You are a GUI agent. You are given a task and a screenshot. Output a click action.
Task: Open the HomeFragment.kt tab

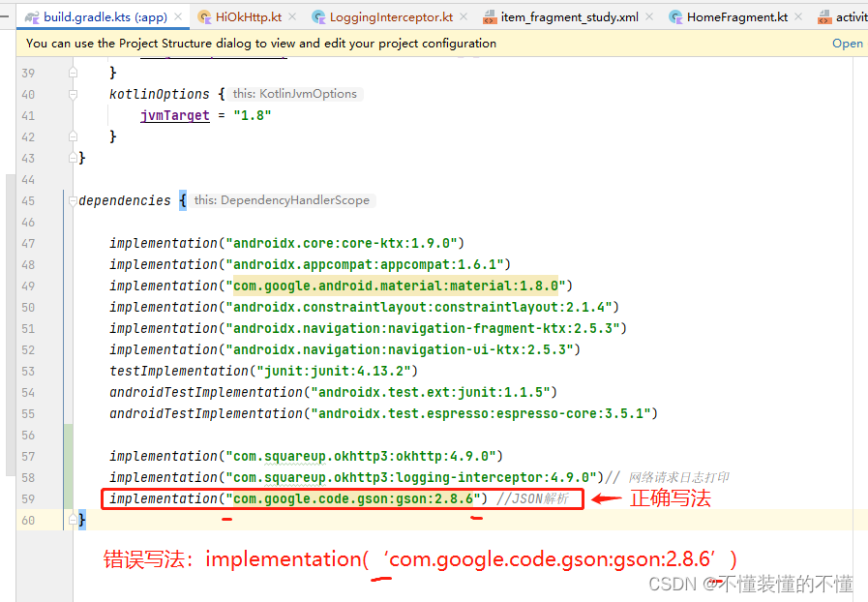(x=737, y=17)
